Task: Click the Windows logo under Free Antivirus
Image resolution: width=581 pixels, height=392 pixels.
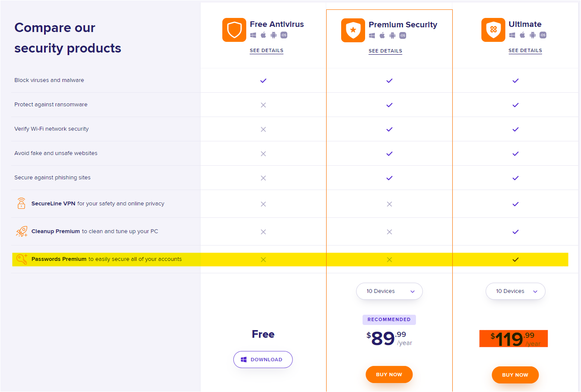Action: (x=253, y=35)
